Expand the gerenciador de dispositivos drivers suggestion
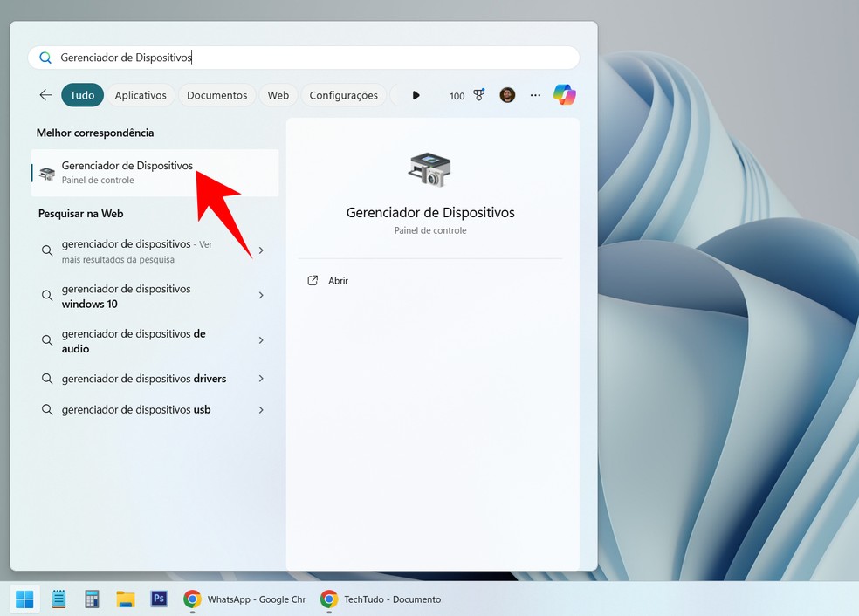This screenshot has height=616, width=859. (261, 378)
